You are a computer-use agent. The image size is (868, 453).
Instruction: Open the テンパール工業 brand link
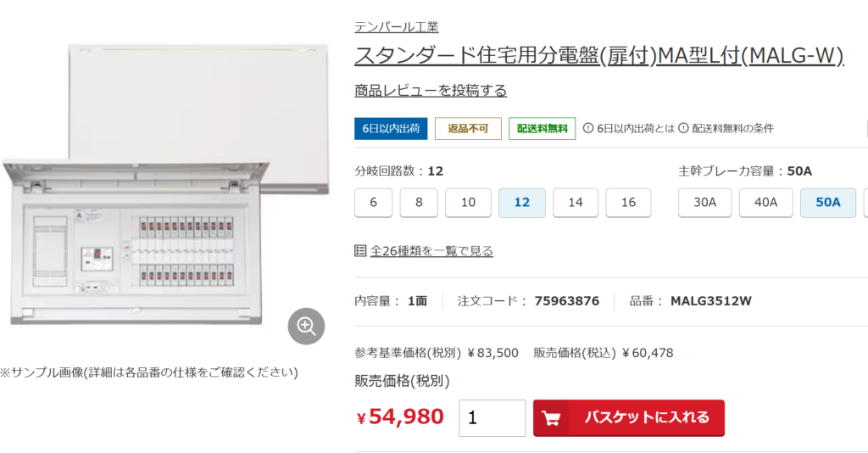click(397, 26)
